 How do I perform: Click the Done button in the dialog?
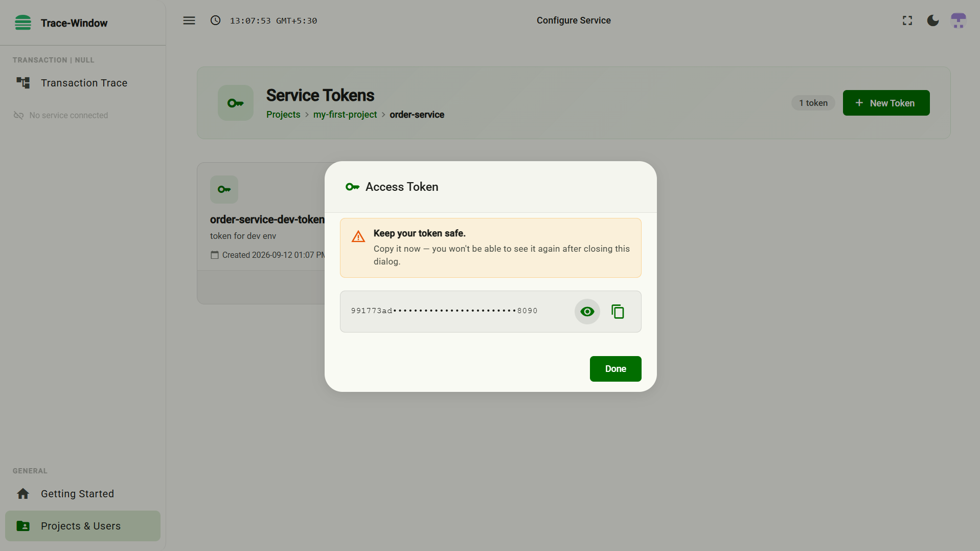tap(616, 369)
